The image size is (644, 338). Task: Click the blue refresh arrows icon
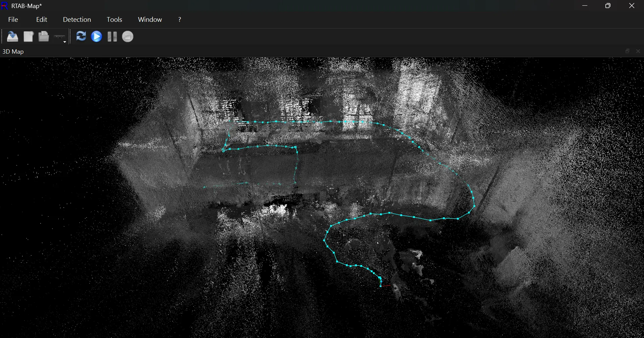(81, 36)
